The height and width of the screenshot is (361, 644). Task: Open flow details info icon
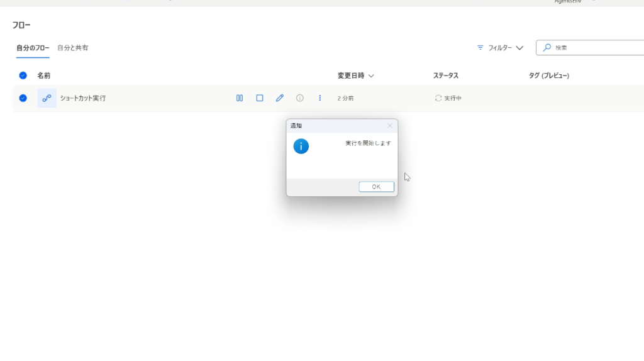click(x=300, y=98)
